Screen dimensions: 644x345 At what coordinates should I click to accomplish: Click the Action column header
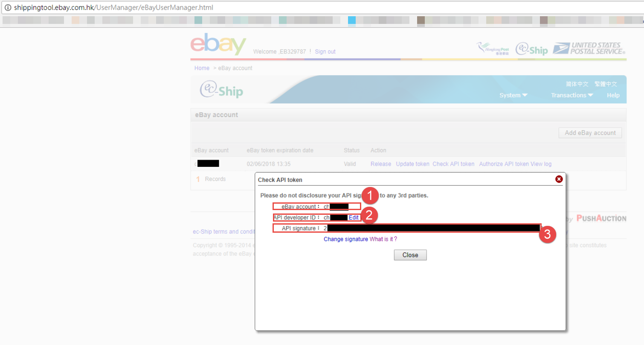(378, 150)
